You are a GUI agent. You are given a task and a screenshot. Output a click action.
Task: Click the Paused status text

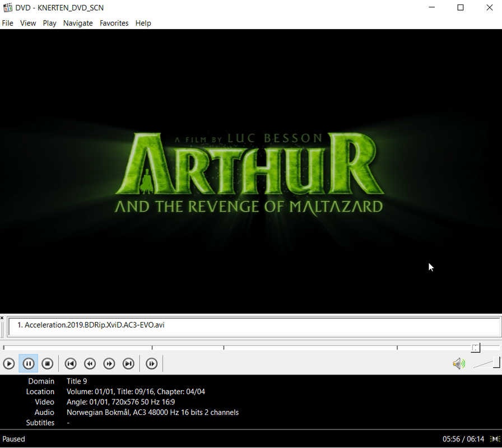click(14, 439)
